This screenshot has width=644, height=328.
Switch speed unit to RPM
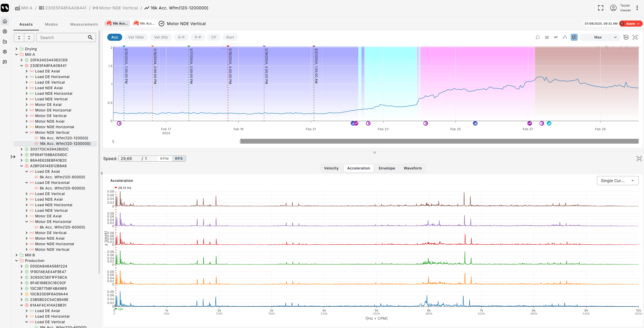(164, 159)
